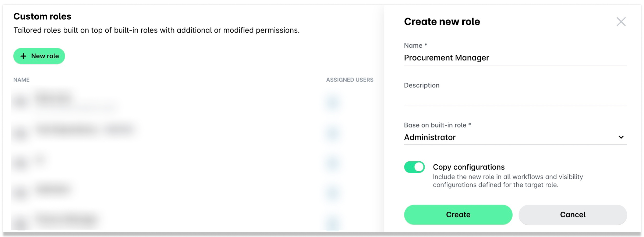Click the assigned users count of the top role
644x237 pixels.
click(332, 102)
